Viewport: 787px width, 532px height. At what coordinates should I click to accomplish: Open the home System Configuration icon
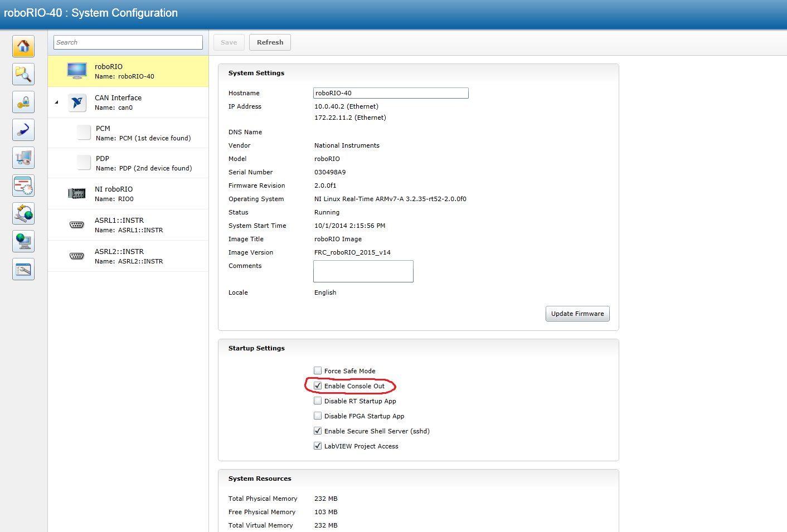point(23,46)
